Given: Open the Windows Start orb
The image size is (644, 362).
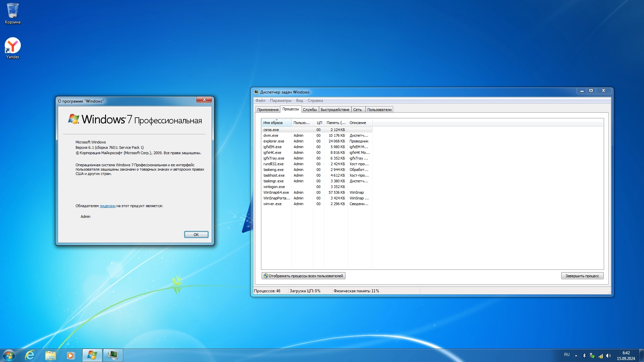Looking at the screenshot, I should (9, 355).
